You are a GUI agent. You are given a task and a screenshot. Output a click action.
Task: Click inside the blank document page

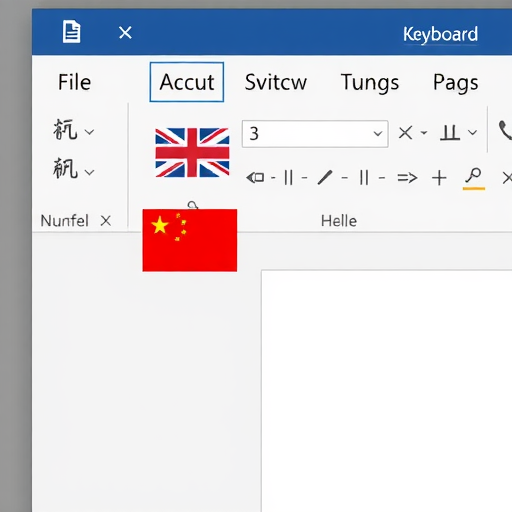pyautogui.click(x=387, y=391)
